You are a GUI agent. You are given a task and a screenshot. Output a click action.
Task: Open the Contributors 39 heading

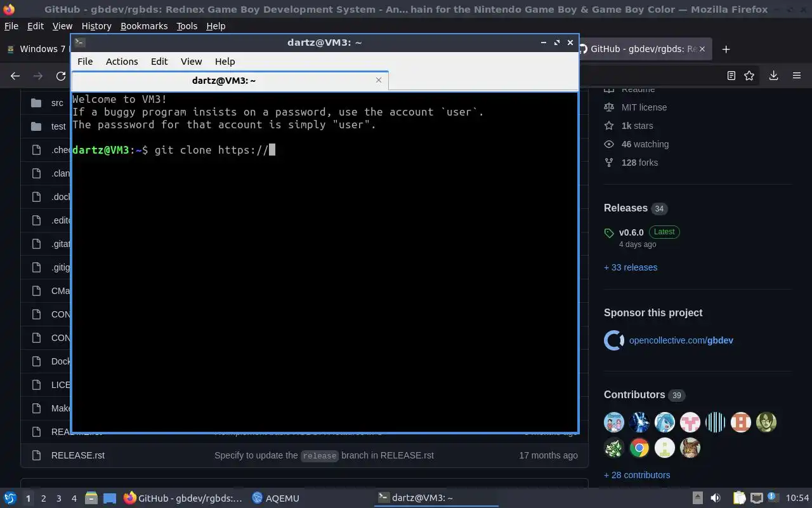[645, 395]
